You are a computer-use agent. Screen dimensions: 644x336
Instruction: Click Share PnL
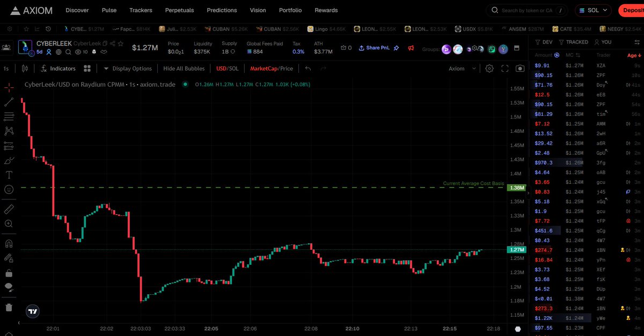click(374, 48)
